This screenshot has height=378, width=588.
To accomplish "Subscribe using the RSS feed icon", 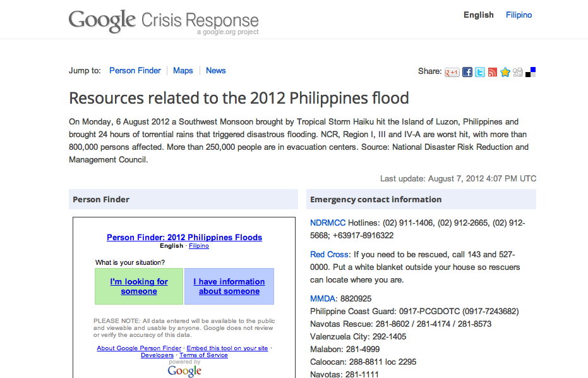I will pyautogui.click(x=492, y=72).
